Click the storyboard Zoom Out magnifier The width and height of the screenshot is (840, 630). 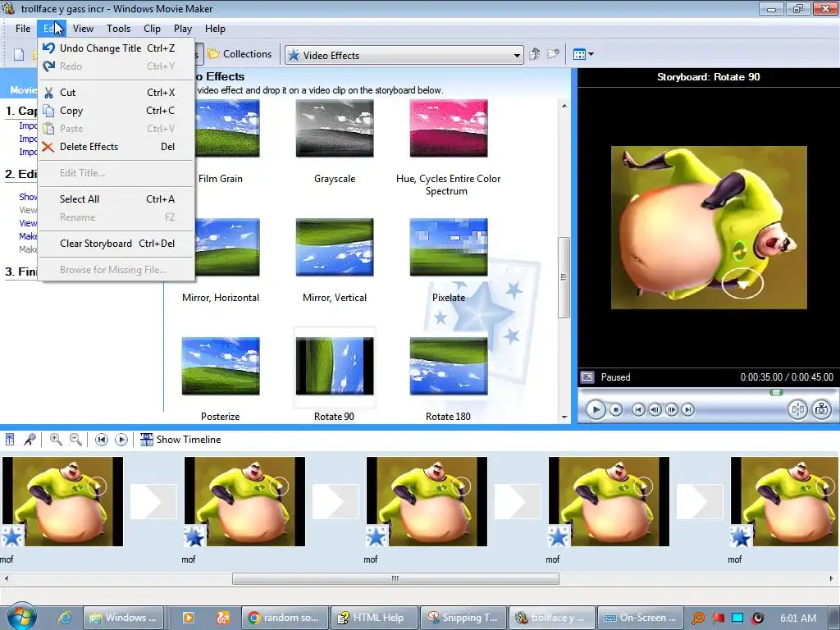pos(76,440)
